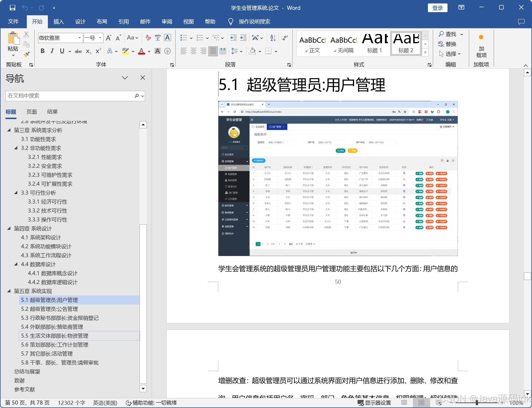
Task: Click the distributed alignment icon
Action: click(223, 51)
